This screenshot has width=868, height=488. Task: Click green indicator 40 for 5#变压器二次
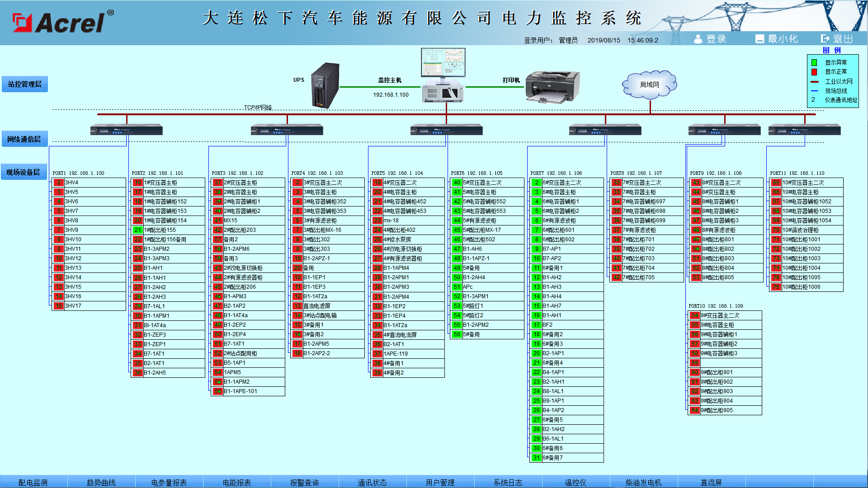tap(457, 183)
